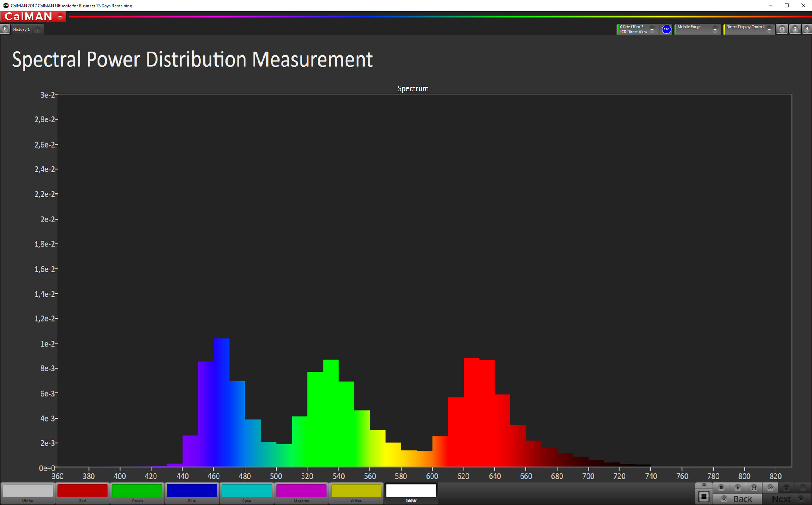This screenshot has height=505, width=812.
Task: Toggle the left side panel arrow button
Action: pos(5,29)
